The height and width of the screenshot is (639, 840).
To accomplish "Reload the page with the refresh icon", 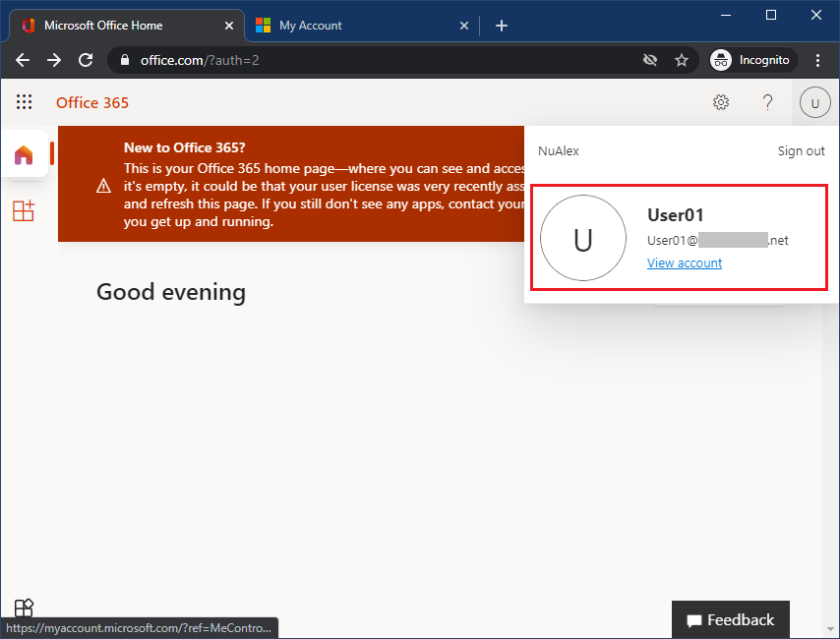I will pos(86,60).
